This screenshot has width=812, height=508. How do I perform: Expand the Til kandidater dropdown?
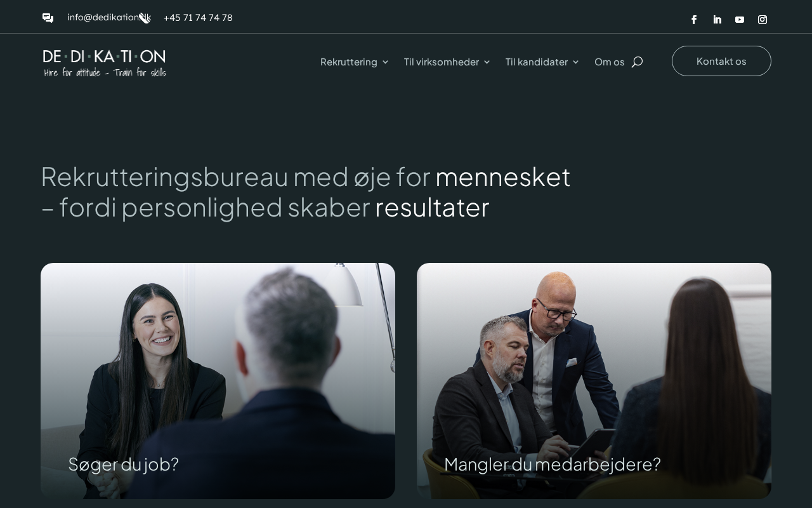pyautogui.click(x=542, y=62)
